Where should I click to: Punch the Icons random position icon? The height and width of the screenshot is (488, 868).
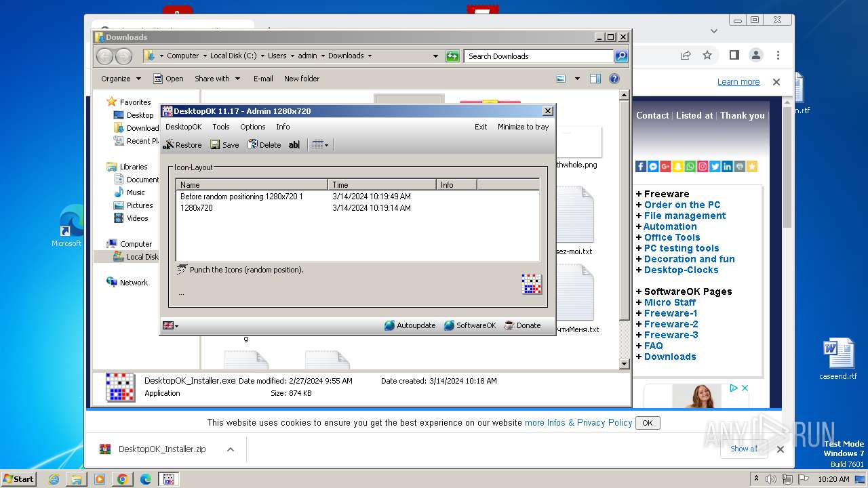pyautogui.click(x=182, y=270)
